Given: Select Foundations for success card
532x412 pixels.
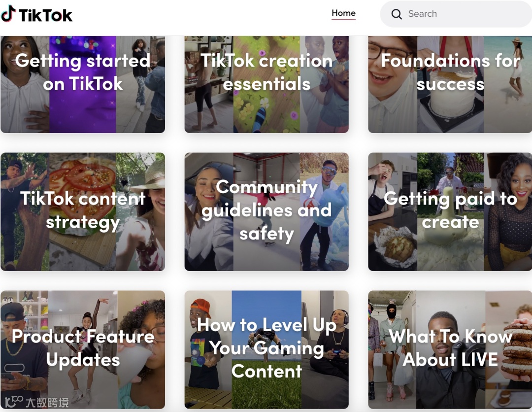Looking at the screenshot, I should click(x=450, y=84).
